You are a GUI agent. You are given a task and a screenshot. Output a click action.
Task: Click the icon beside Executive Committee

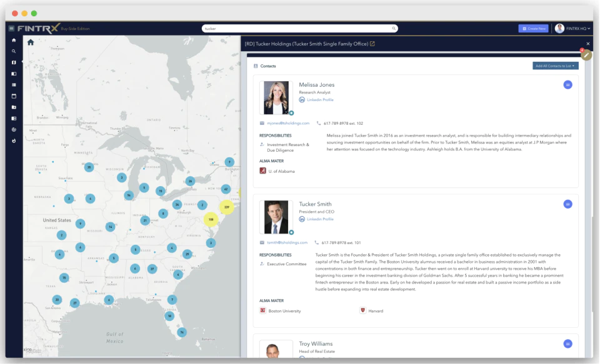(x=262, y=264)
